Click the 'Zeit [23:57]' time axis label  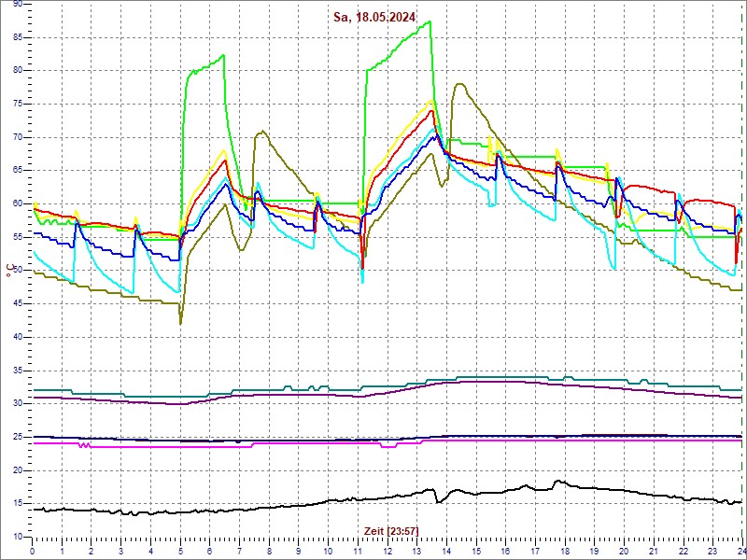tap(391, 530)
